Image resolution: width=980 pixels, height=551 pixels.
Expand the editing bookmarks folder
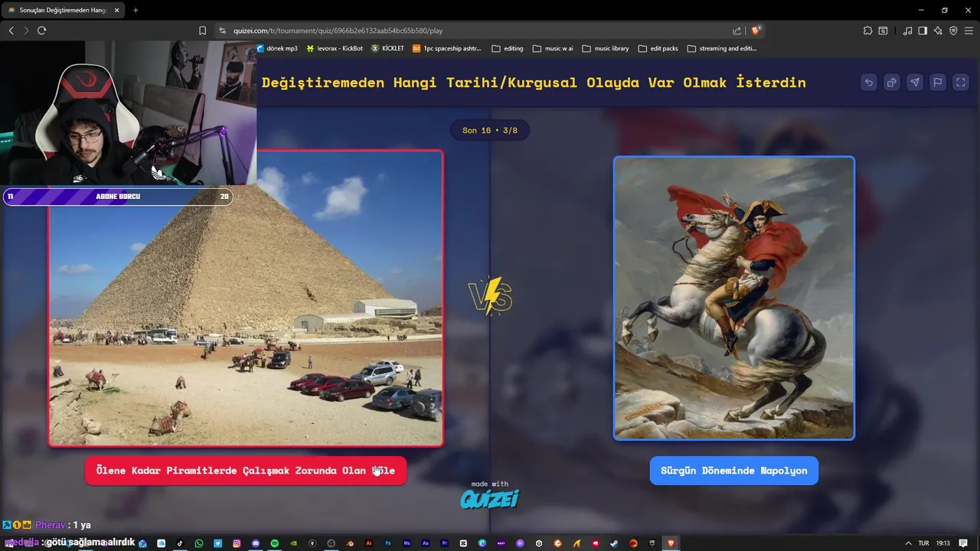(508, 48)
